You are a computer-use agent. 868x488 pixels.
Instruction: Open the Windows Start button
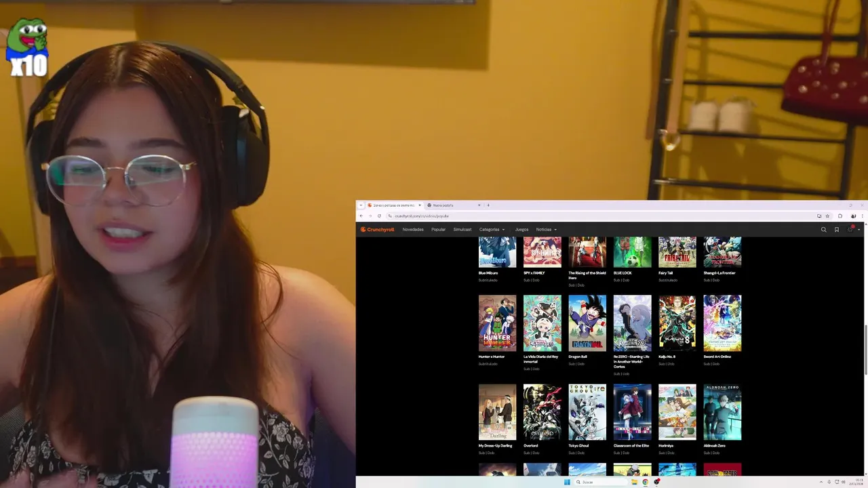[567, 482]
